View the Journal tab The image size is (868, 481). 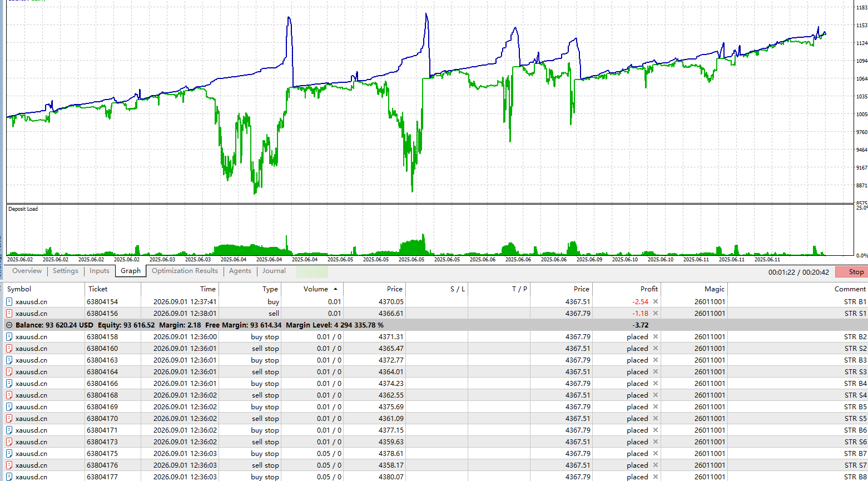(274, 271)
